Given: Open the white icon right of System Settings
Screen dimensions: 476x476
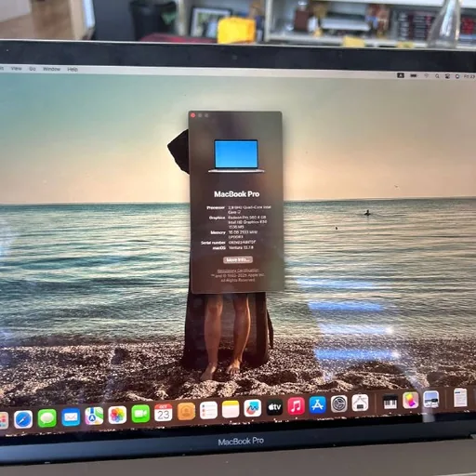Looking at the screenshot, I should click(x=360, y=403).
